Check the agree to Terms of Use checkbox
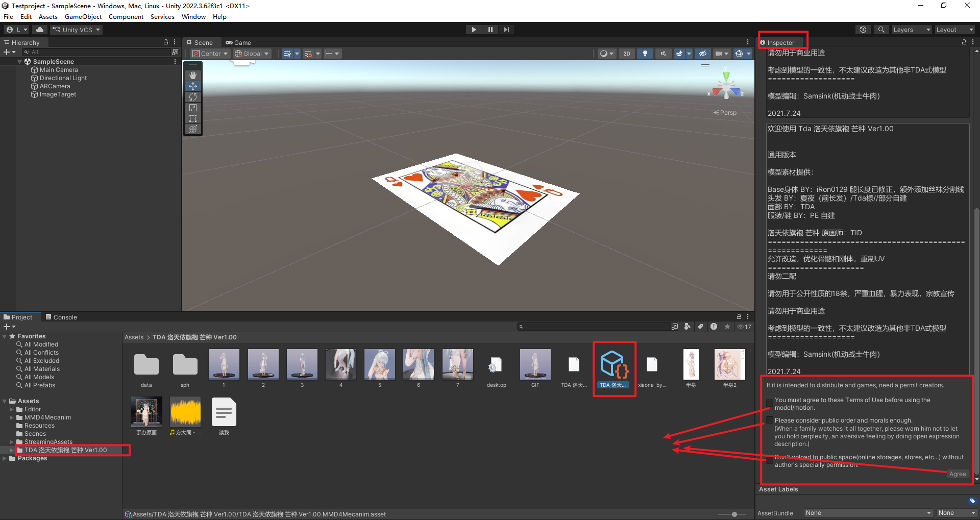The width and height of the screenshot is (980, 520). click(x=770, y=404)
